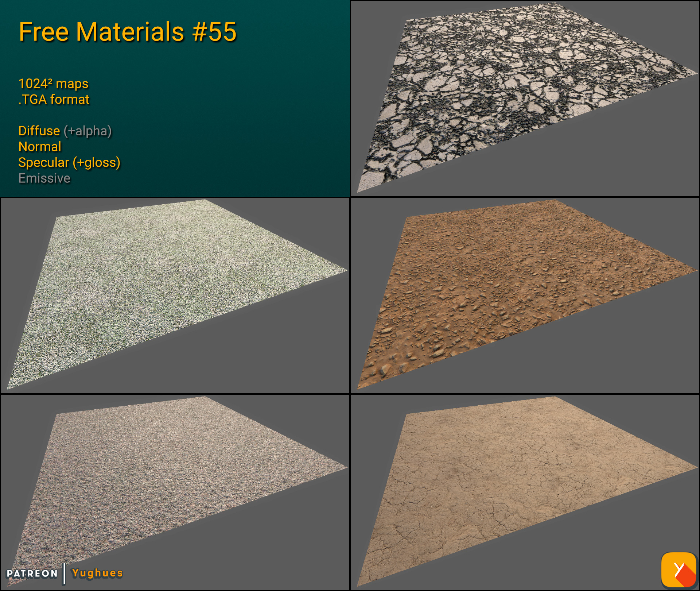Toggle the "Diffuse (+alpha)" map option
This screenshot has height=591, width=700.
click(x=65, y=131)
